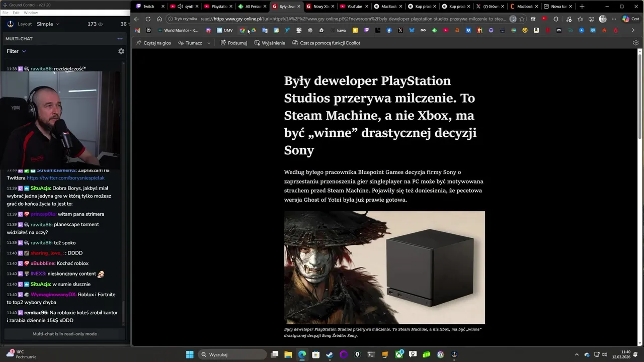This screenshot has width=644, height=362.
Task: Open World Monitor bookmark
Action: [x=177, y=30]
